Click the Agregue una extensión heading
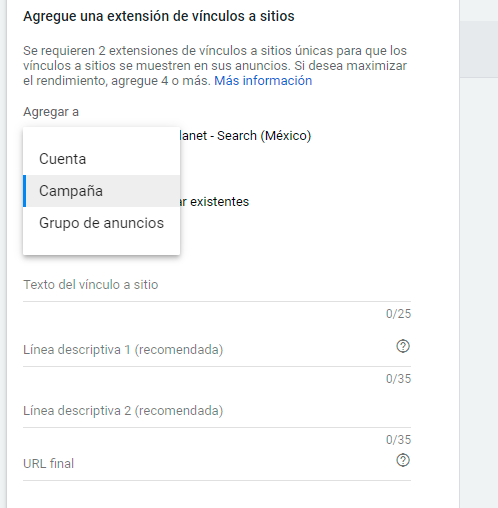The width and height of the screenshot is (498, 508). (159, 16)
